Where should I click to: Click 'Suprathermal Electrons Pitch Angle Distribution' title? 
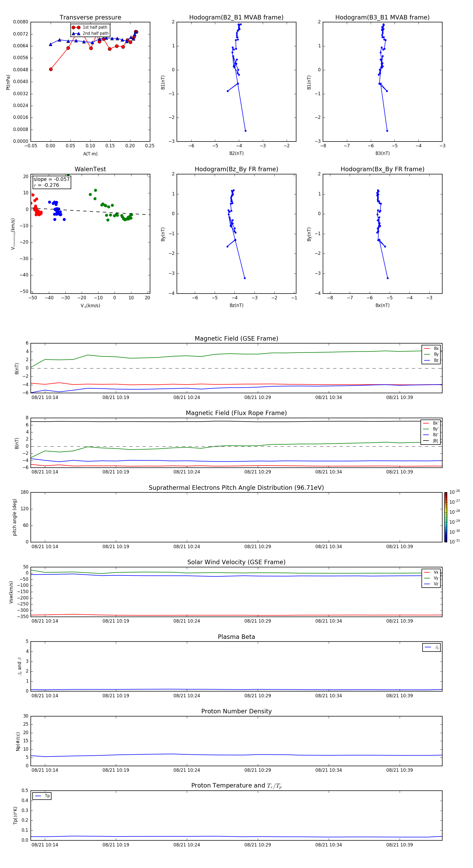[x=236, y=488]
